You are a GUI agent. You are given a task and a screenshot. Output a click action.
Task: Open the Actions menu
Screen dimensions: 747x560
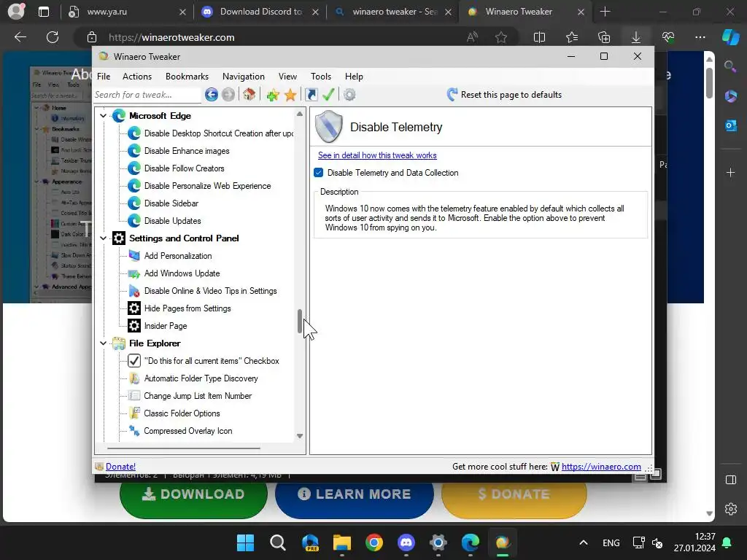(x=137, y=77)
